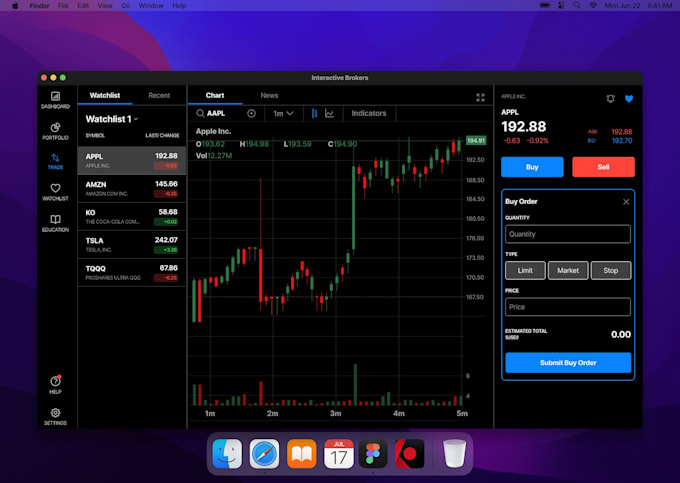Open Calendar from the dock
Viewport: 680px width, 483px height.
coord(339,454)
